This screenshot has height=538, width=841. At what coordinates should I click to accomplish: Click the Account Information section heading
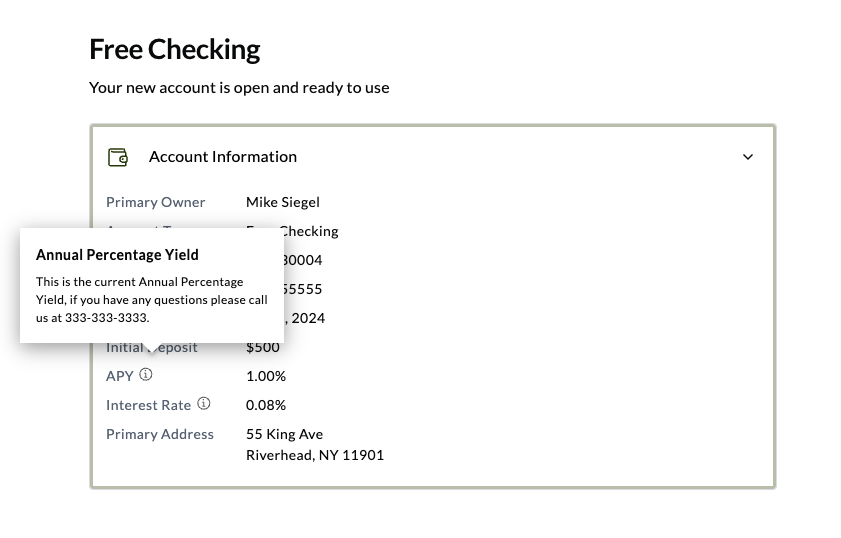[223, 156]
